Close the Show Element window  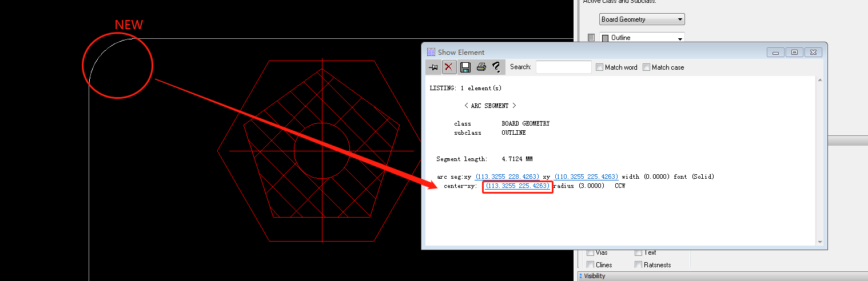pos(814,53)
